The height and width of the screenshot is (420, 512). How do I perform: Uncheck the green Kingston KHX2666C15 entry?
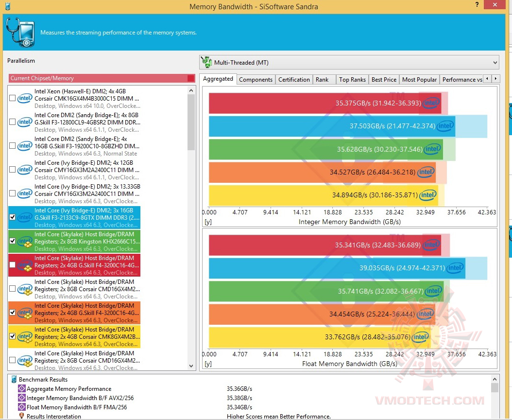coord(13,241)
